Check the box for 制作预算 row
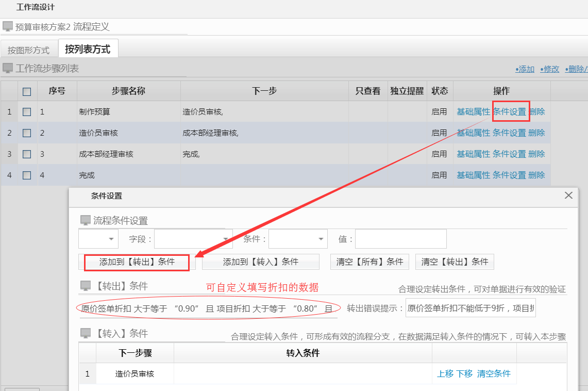Image resolution: width=588 pixels, height=391 pixels. coord(27,111)
